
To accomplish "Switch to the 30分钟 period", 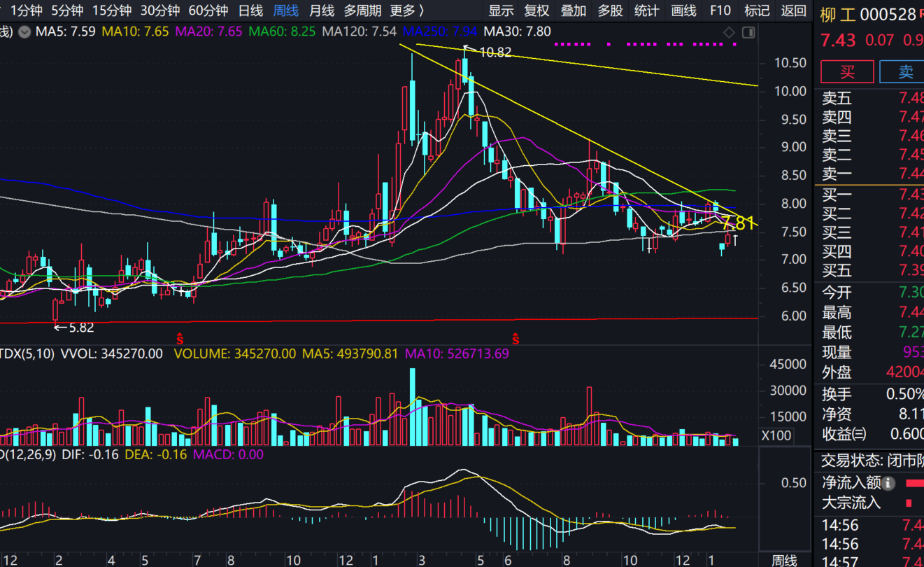I will coord(160,10).
